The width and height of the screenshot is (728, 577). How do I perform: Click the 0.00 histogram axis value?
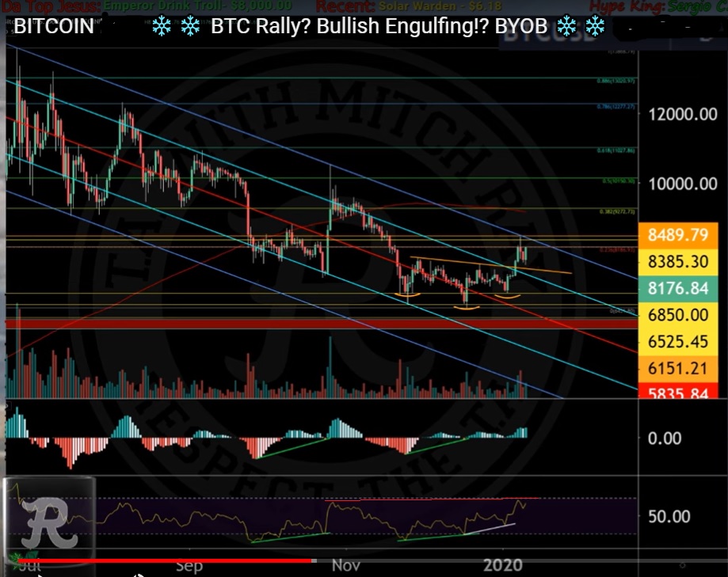pos(665,438)
